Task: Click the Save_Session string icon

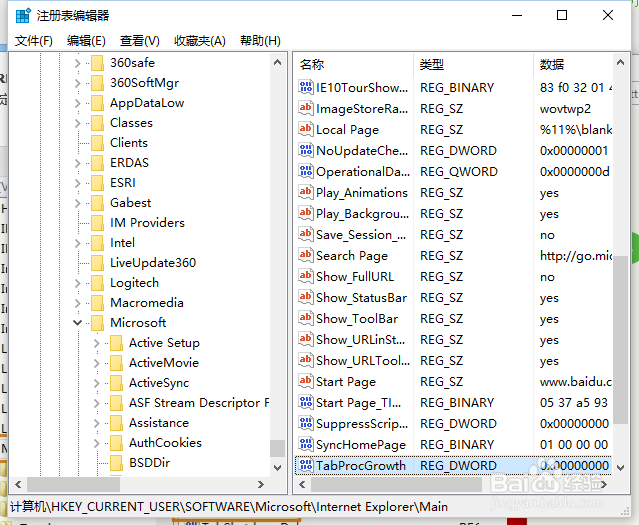Action: 306,234
